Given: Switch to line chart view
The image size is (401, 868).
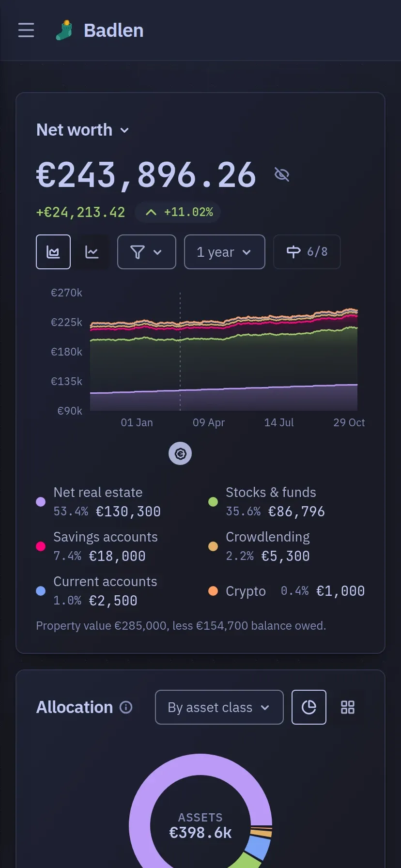Looking at the screenshot, I should coord(92,252).
